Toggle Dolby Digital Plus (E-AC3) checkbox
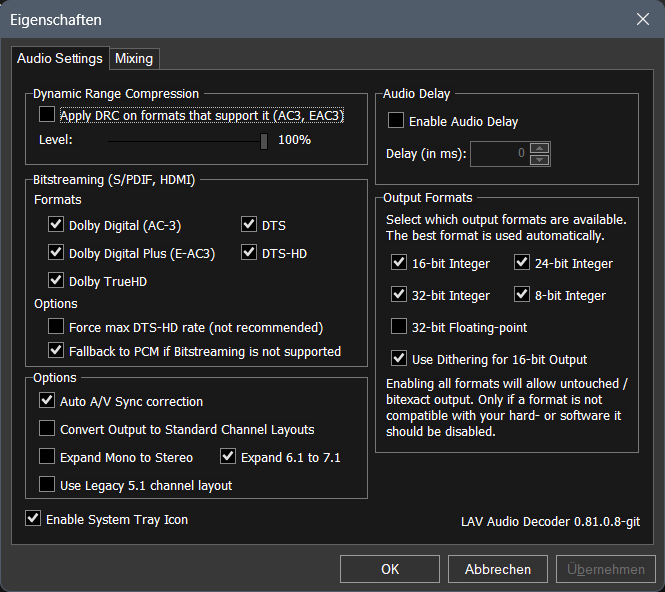The height and width of the screenshot is (592, 665). [x=56, y=252]
